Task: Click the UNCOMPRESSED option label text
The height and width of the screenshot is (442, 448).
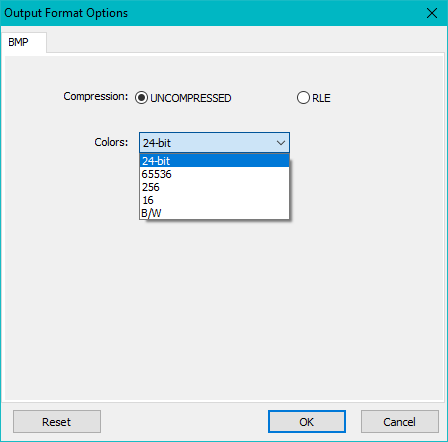Action: (x=191, y=98)
